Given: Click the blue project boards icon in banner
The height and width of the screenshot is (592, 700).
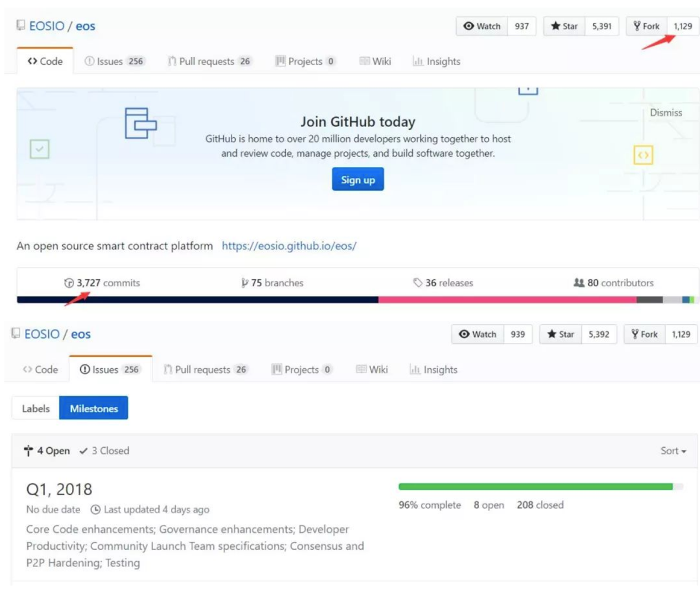Looking at the screenshot, I should pos(141,124).
